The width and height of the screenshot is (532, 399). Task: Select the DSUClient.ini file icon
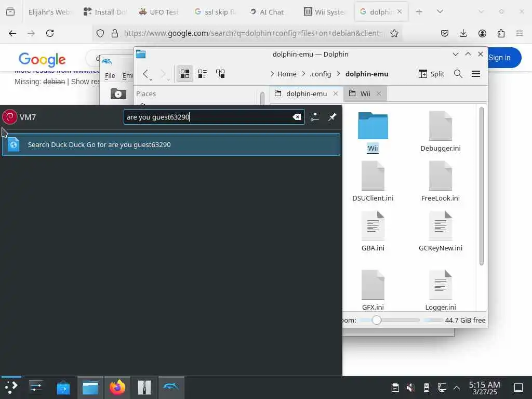(373, 176)
